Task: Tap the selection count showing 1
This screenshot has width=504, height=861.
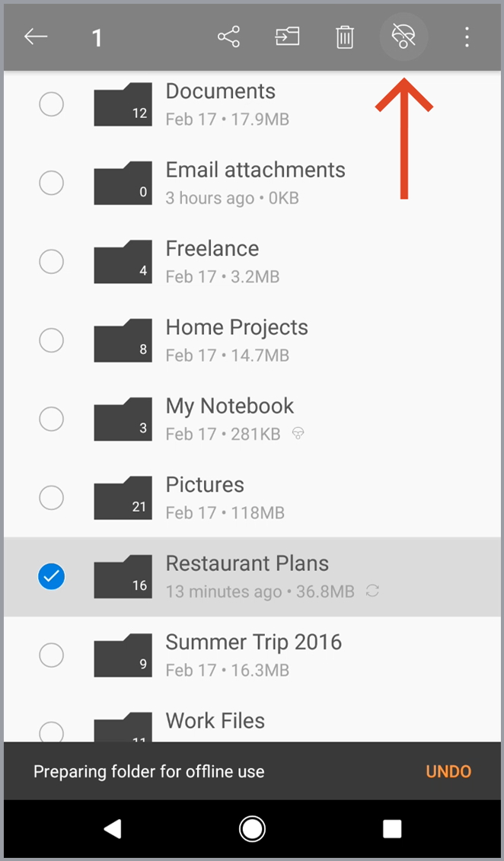Action: (x=97, y=36)
